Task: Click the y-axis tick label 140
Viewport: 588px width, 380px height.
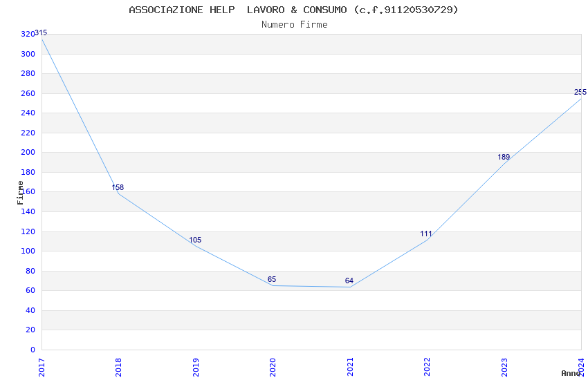Action: coord(28,211)
